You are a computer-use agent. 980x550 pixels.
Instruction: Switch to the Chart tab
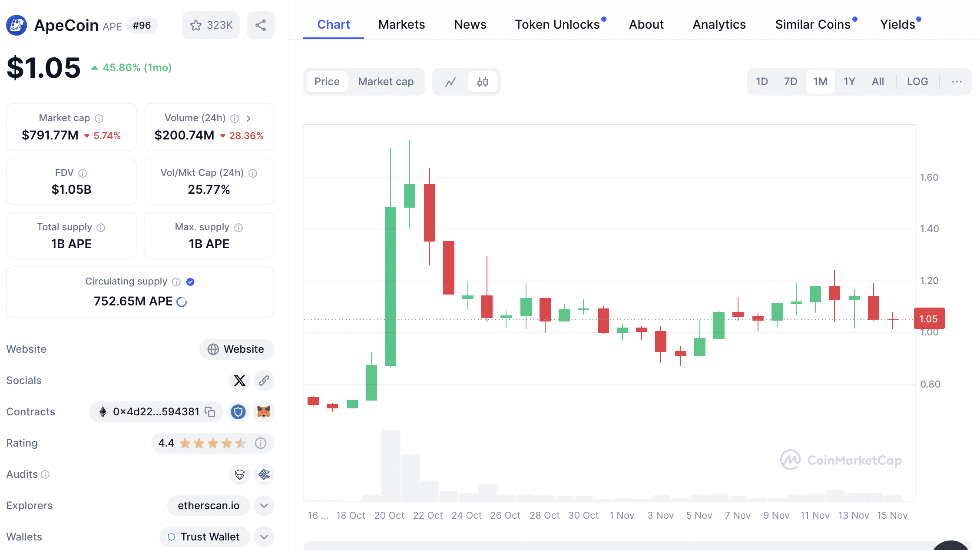[334, 24]
